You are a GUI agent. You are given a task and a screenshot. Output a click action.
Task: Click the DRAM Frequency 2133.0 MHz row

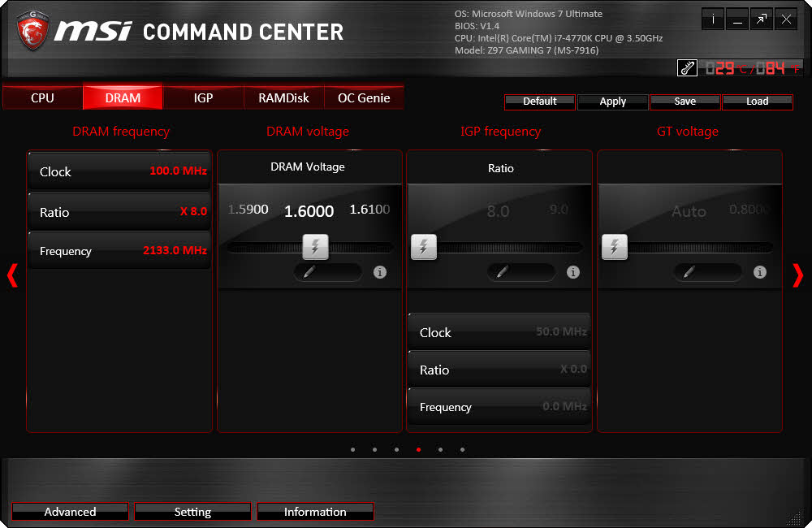click(x=119, y=251)
